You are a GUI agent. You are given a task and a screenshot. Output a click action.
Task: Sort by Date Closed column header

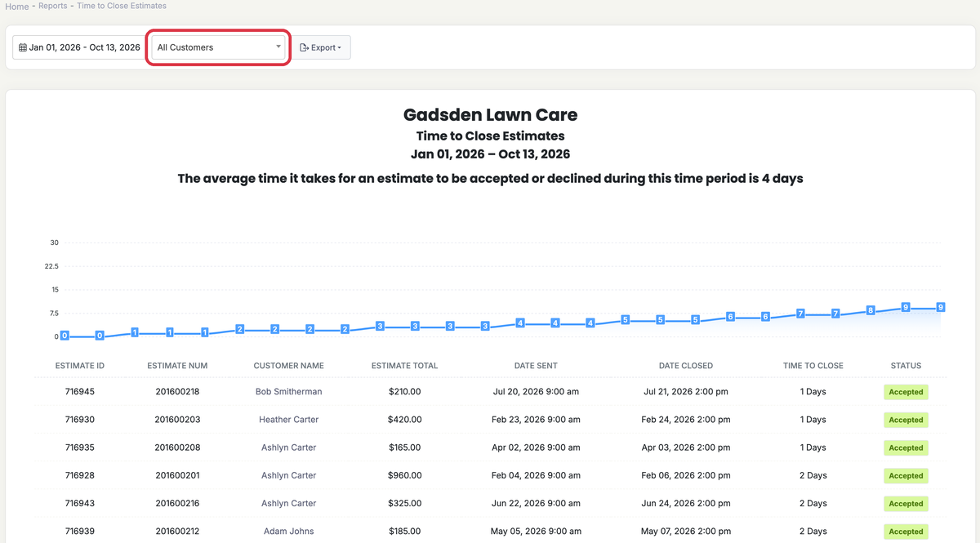686,366
